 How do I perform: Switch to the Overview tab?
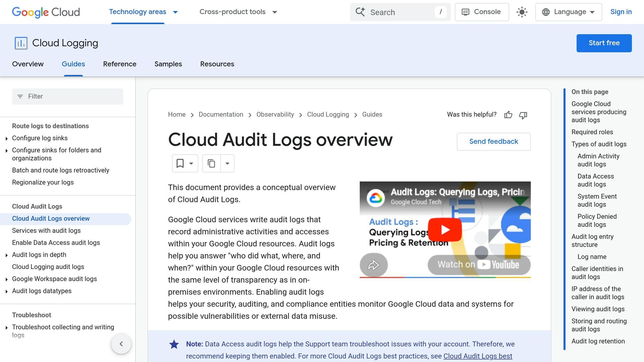pos(28,64)
